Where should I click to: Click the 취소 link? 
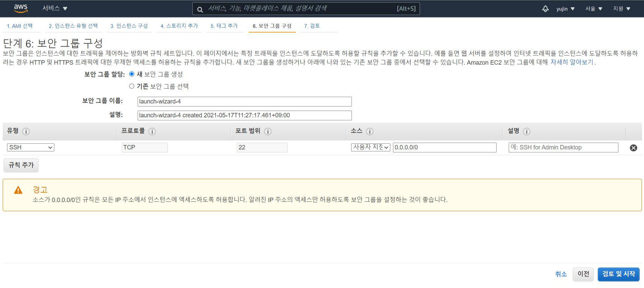[561, 274]
